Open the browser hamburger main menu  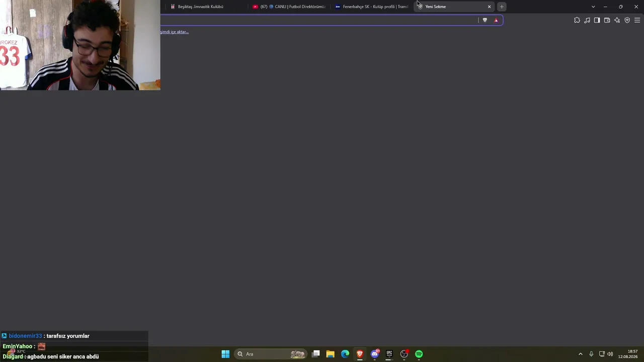click(x=637, y=20)
